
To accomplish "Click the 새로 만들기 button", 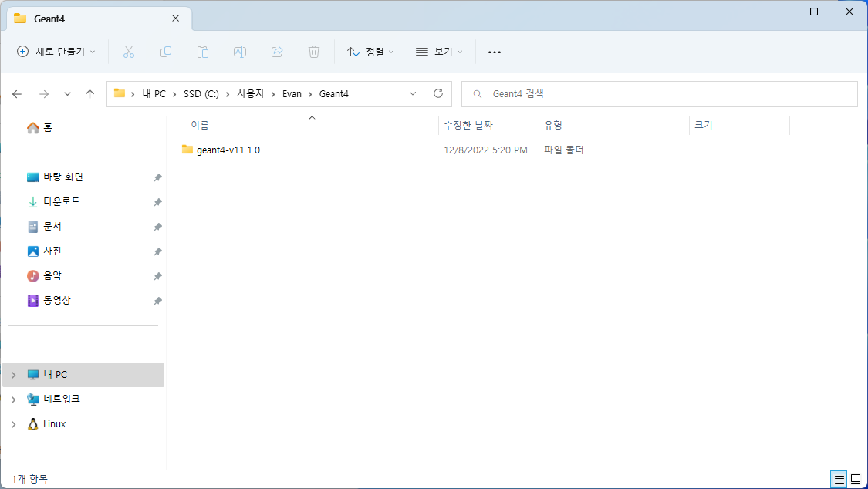I will click(56, 52).
